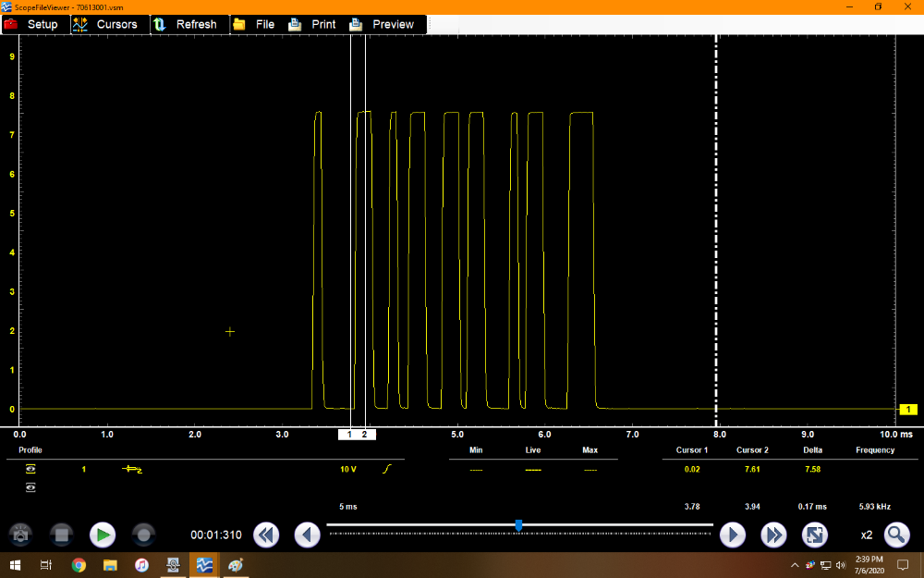Step back one frame

click(x=307, y=535)
